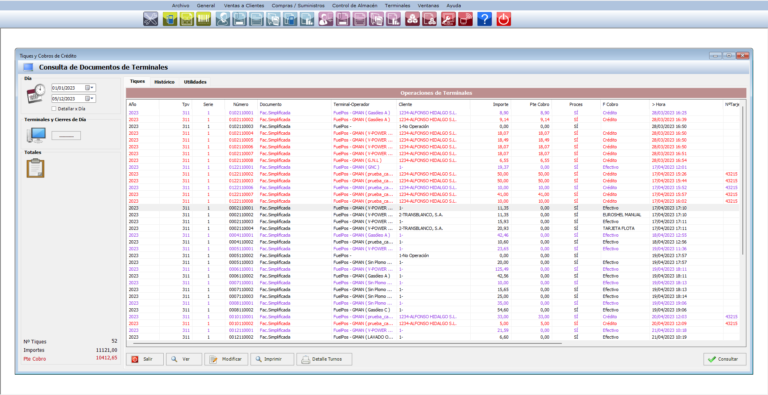Click the computer icon under Terminales y Cierres
The image size is (768, 395).
pos(36,135)
